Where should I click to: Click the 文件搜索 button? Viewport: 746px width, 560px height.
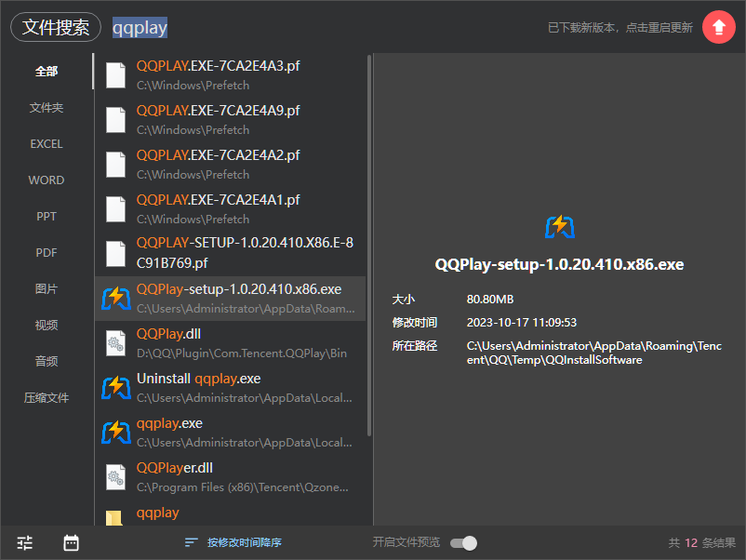click(x=56, y=27)
